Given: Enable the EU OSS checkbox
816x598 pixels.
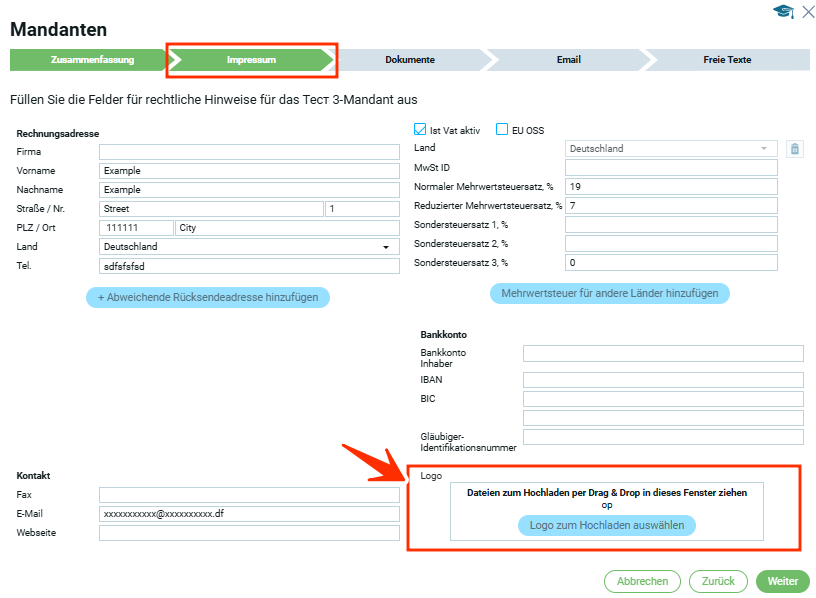Looking at the screenshot, I should point(502,130).
